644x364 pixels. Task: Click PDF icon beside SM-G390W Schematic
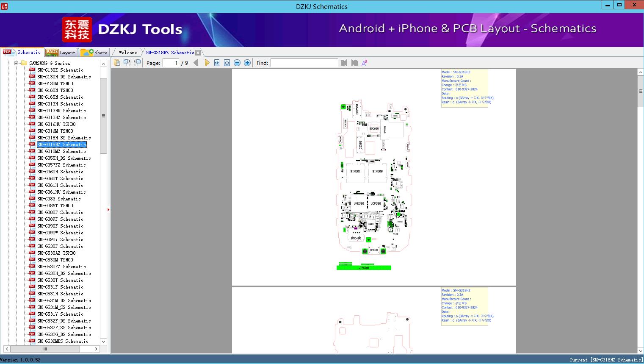[x=32, y=232]
